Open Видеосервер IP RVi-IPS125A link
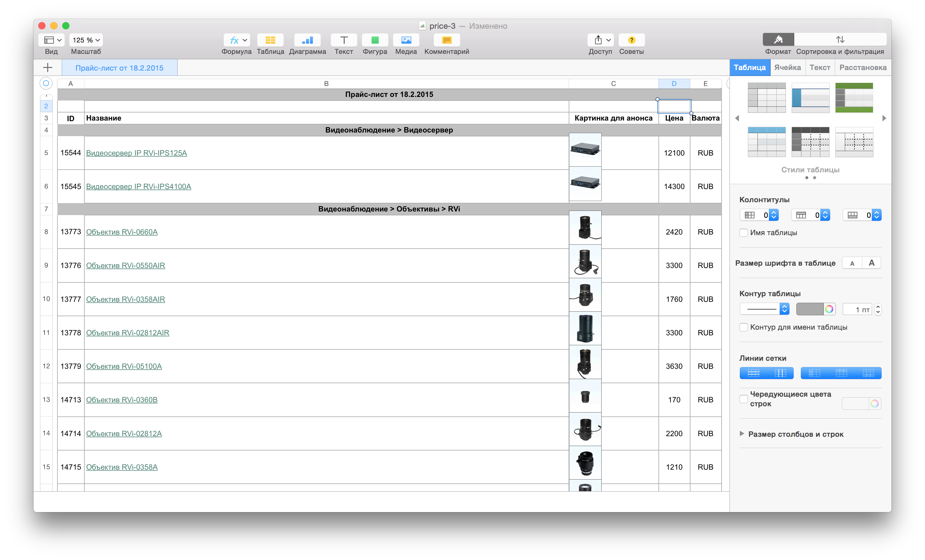Screen dimensions: 925x560 click(x=136, y=153)
